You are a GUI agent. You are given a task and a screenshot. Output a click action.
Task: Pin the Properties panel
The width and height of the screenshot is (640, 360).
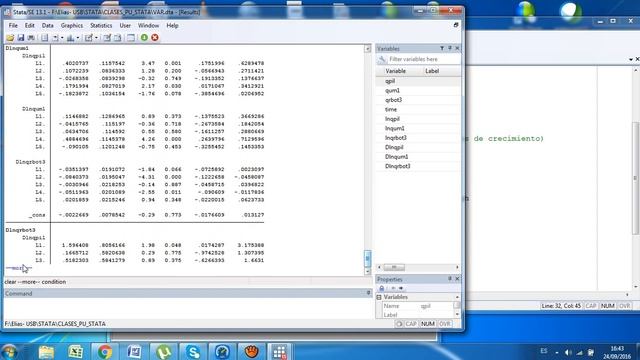450,279
